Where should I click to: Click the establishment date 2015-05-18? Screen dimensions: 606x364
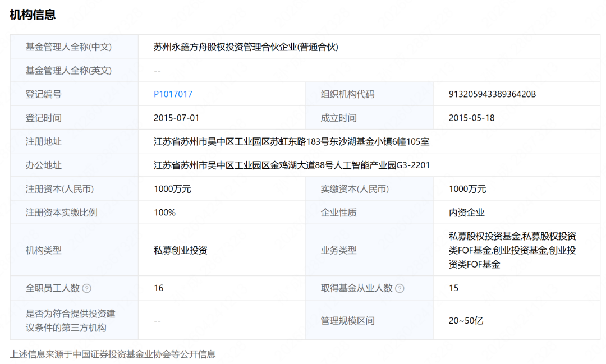471,118
